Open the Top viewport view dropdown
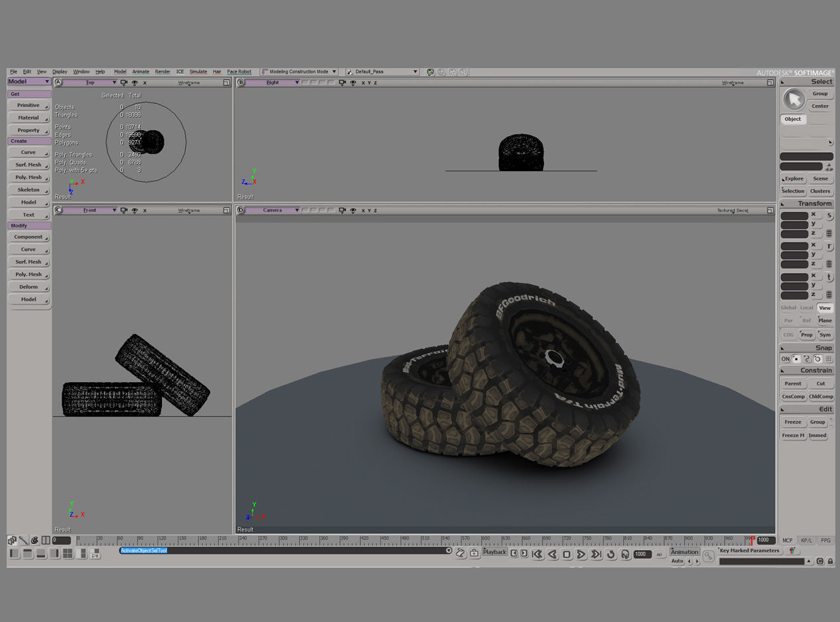 pyautogui.click(x=90, y=83)
